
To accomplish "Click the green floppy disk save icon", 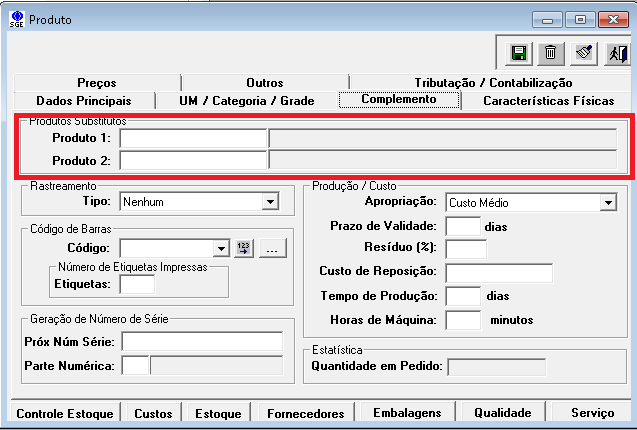I will pyautogui.click(x=519, y=53).
